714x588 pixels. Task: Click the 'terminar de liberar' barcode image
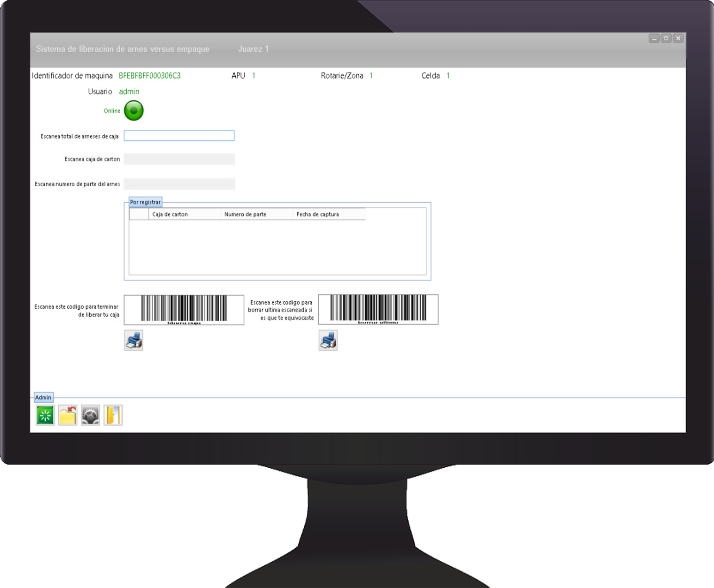(x=184, y=310)
